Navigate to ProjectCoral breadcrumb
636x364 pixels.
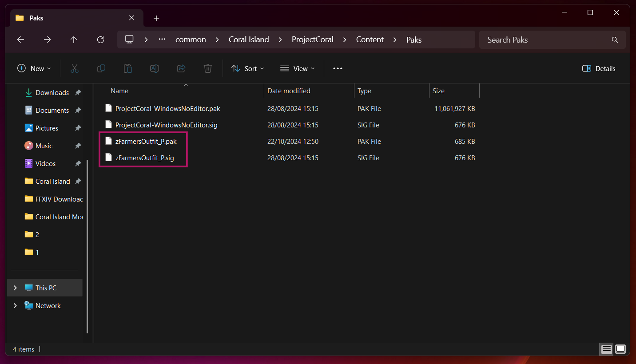pyautogui.click(x=313, y=40)
